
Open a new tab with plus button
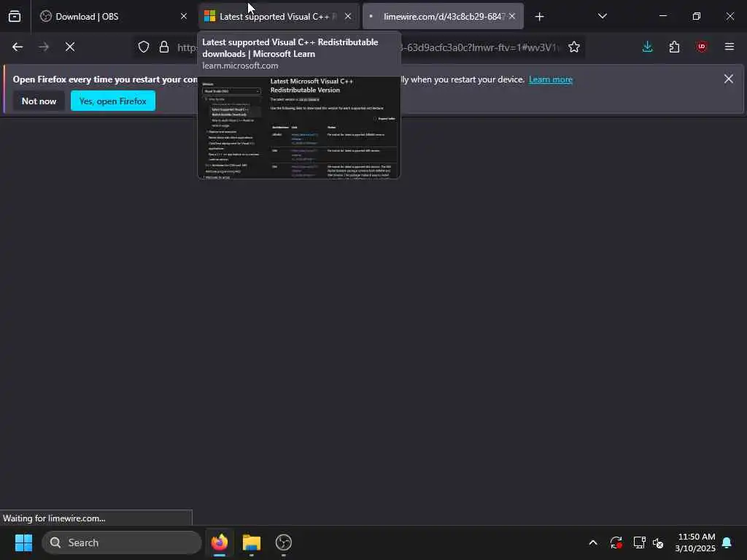coord(539,17)
